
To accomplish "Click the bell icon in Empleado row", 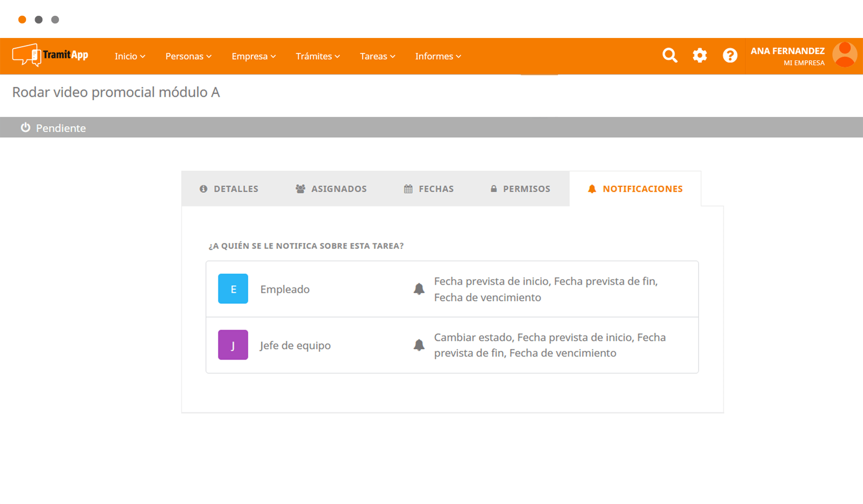I will (x=419, y=289).
